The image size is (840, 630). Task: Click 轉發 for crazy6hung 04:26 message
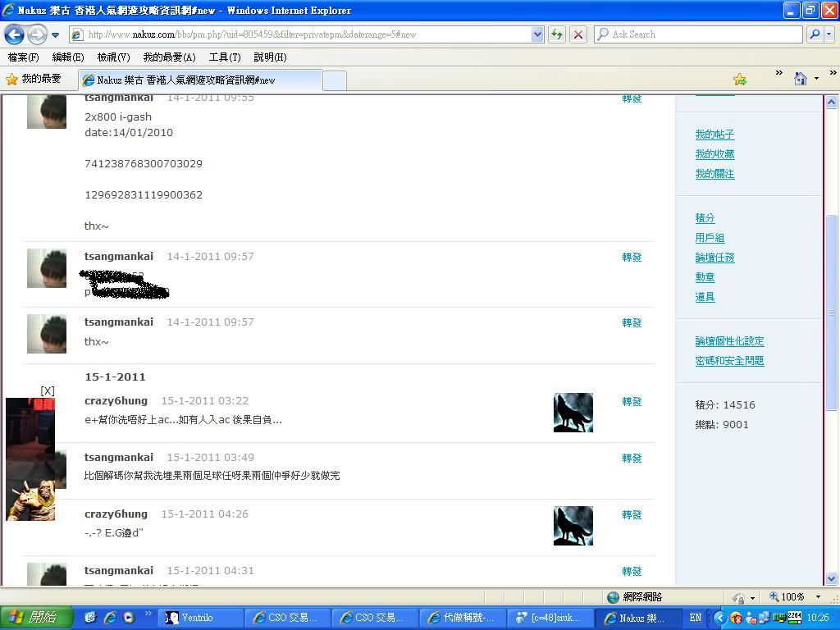(x=632, y=515)
